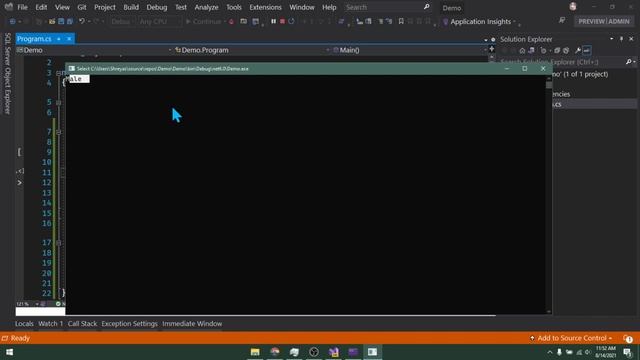
Task: Open the File menu
Action: pos(22,7)
